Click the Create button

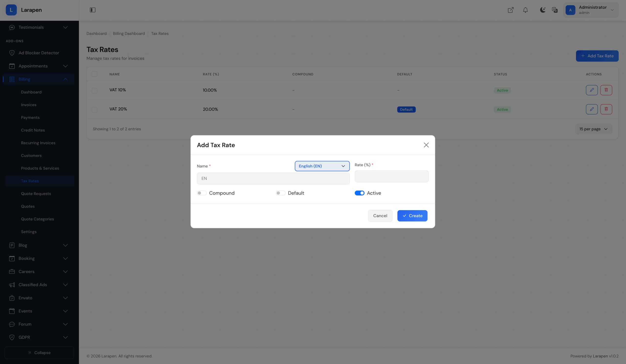tap(412, 216)
